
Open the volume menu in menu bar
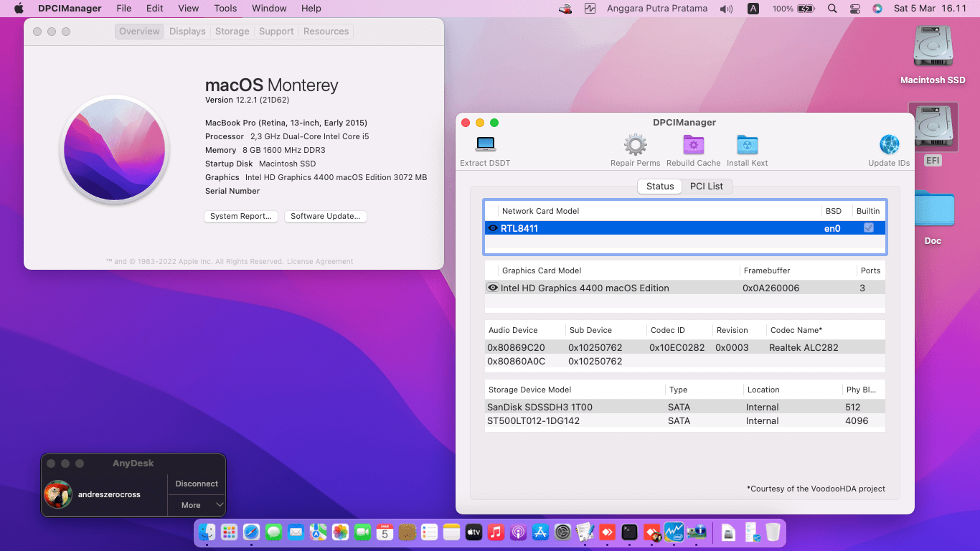(727, 9)
